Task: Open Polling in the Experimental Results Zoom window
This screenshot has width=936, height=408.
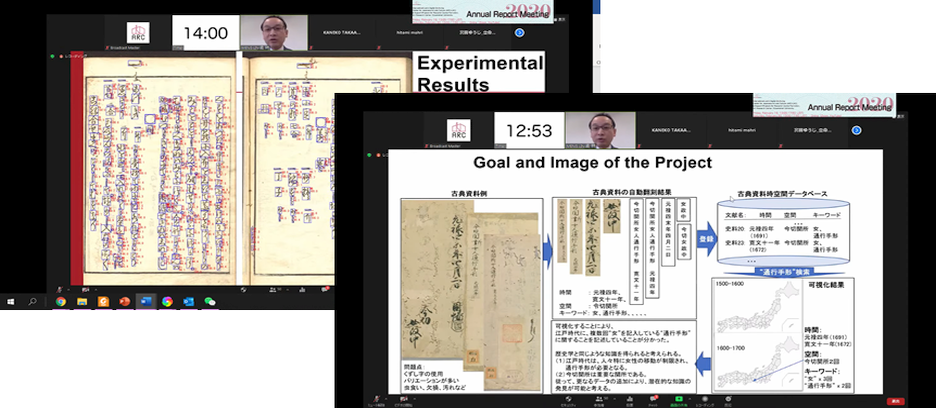Action: click(x=301, y=290)
